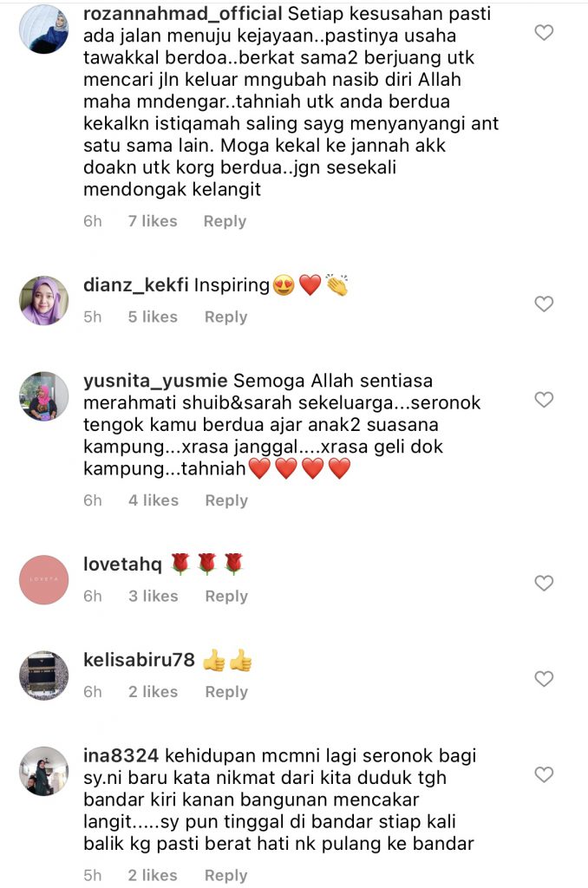588x888 pixels.
Task: View the 7 likes on first comment
Action: [x=153, y=221]
